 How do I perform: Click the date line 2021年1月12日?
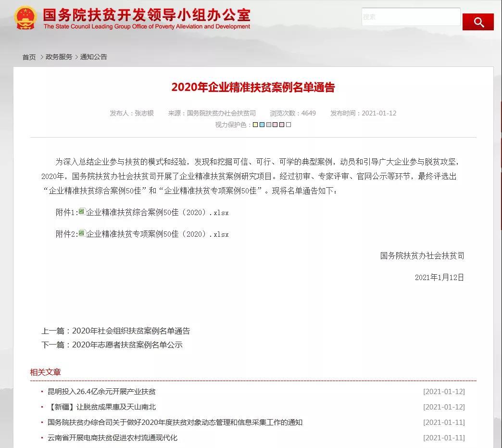(439, 277)
